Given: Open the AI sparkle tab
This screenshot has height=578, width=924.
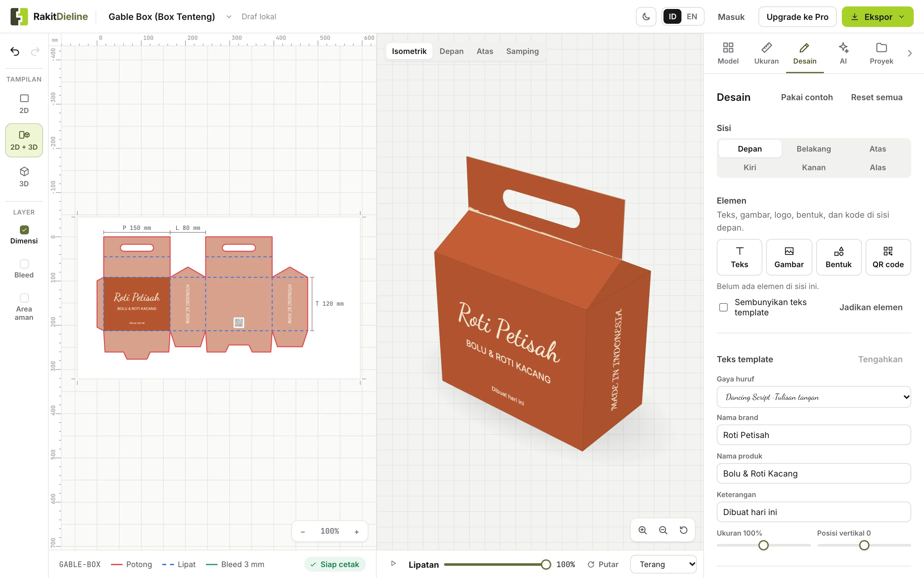Looking at the screenshot, I should (x=843, y=53).
